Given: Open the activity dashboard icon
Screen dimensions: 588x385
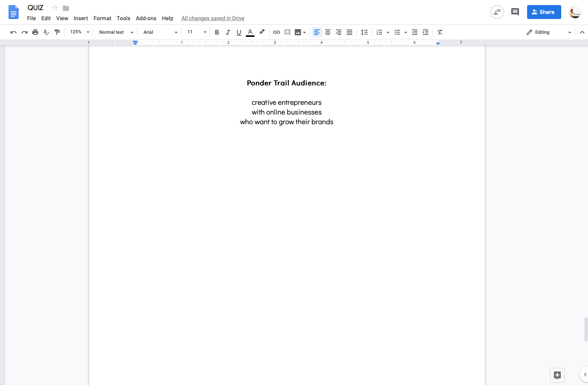Looking at the screenshot, I should point(497,12).
